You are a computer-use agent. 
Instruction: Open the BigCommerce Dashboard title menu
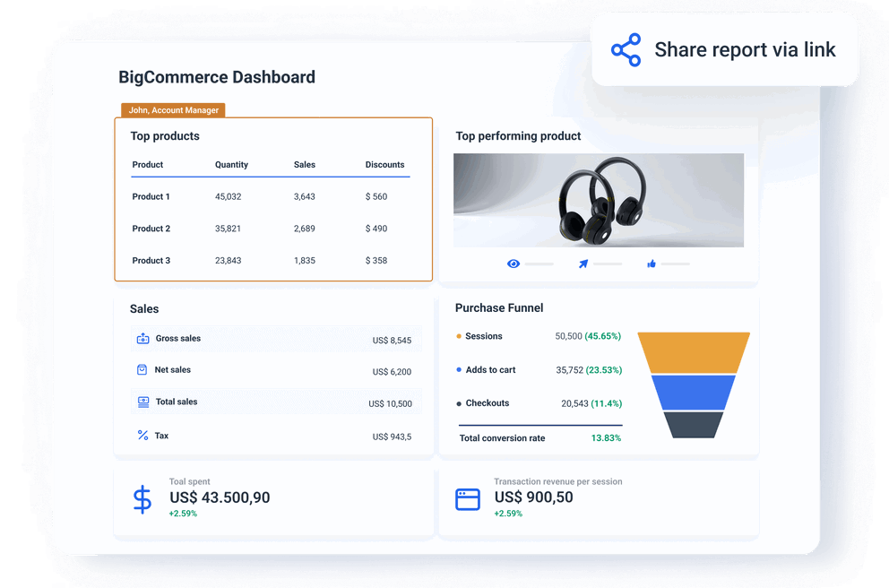coord(216,77)
